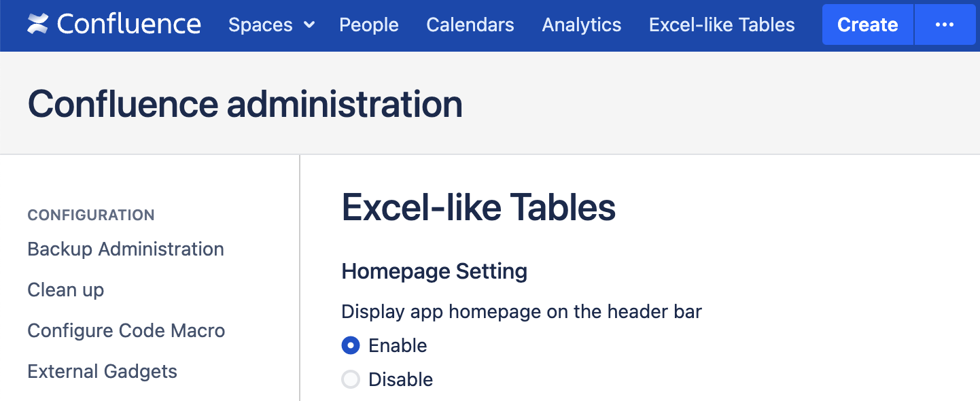Viewport: 980px width, 401px height.
Task: Open Analytics in the top navigation
Action: click(582, 25)
